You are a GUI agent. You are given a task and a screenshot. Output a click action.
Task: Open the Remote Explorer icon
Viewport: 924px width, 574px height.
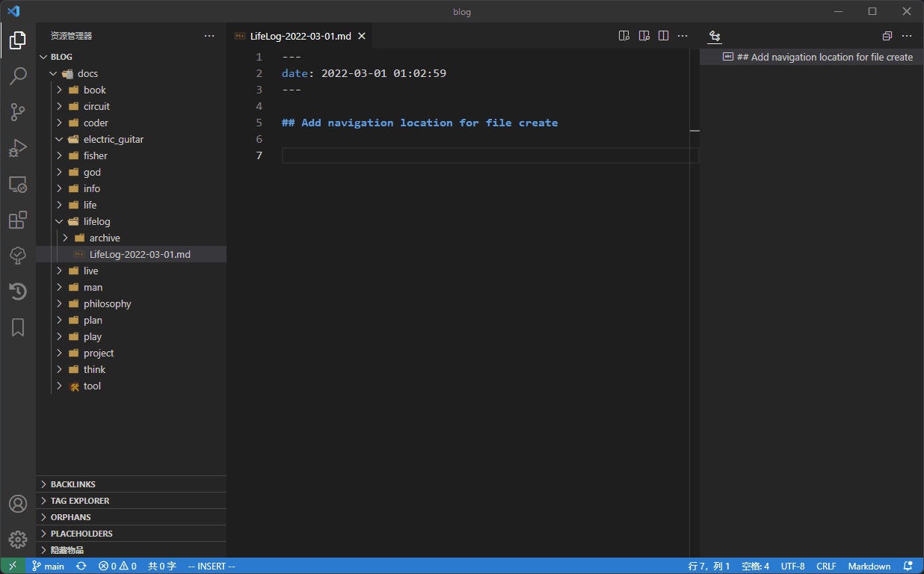pos(18,184)
